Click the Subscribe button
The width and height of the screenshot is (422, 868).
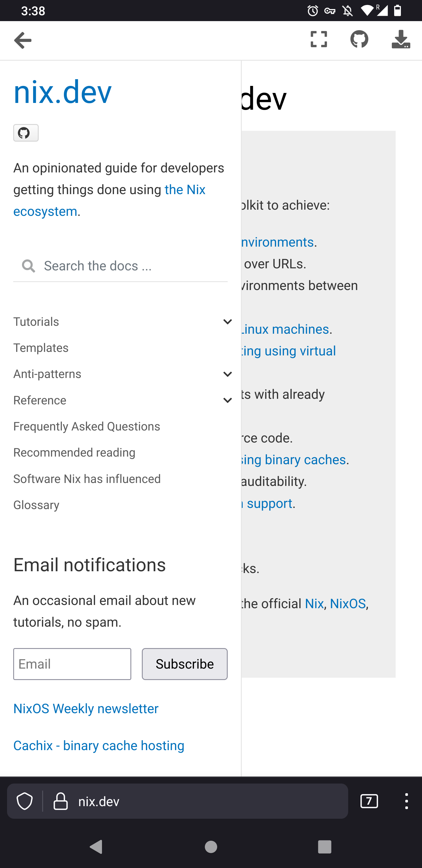click(x=185, y=664)
